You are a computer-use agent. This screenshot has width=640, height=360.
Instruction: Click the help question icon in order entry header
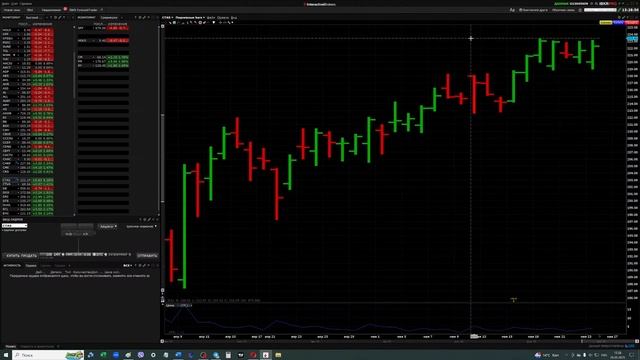click(x=140, y=220)
